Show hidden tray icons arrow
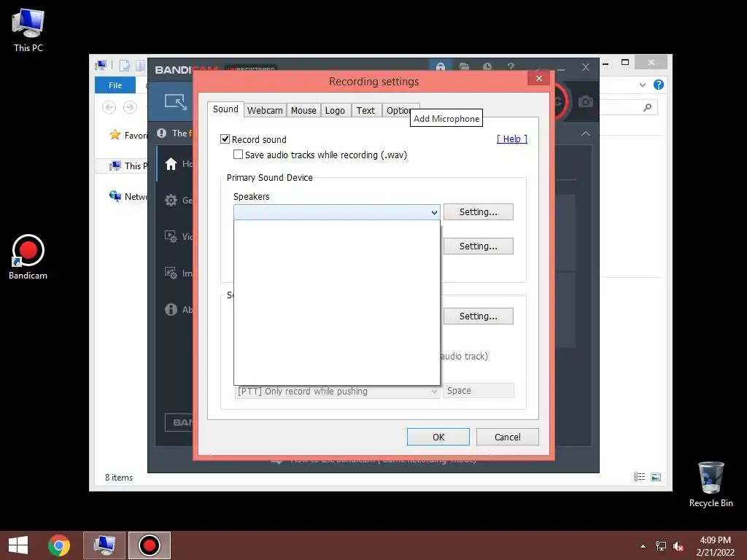 (x=643, y=546)
